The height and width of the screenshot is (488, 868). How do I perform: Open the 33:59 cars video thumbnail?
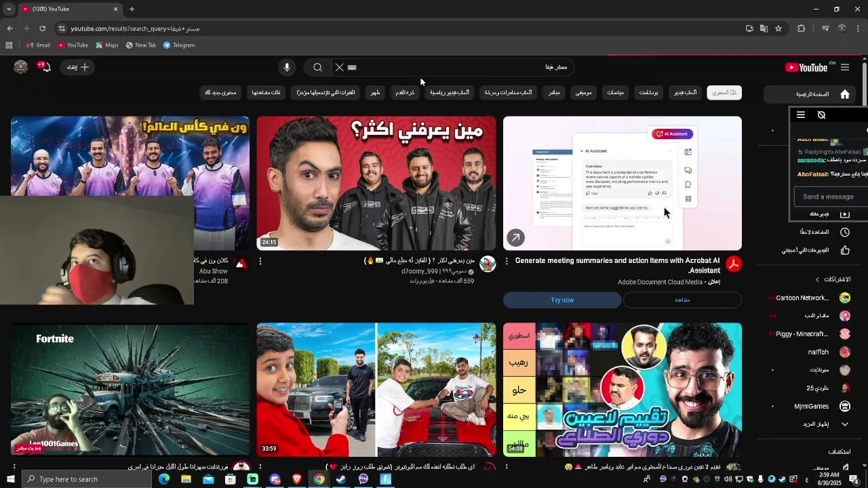(376, 389)
